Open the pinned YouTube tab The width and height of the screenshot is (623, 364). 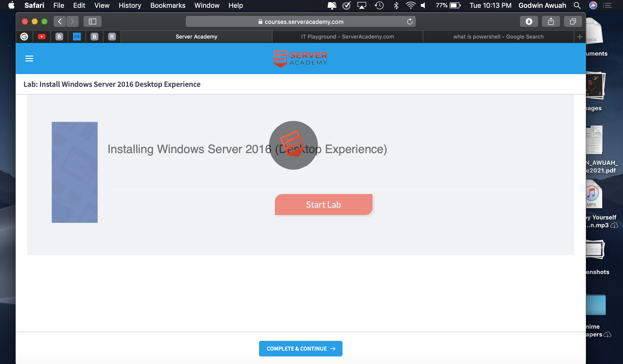(42, 37)
